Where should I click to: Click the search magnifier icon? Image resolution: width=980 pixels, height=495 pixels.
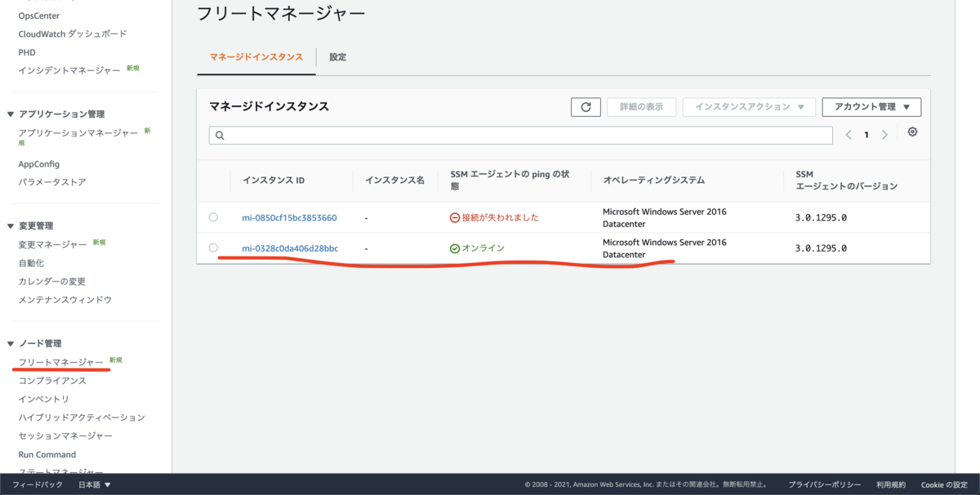[x=219, y=134]
